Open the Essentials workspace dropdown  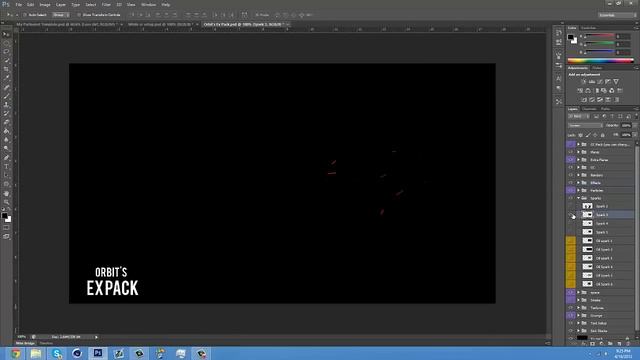click(618, 15)
